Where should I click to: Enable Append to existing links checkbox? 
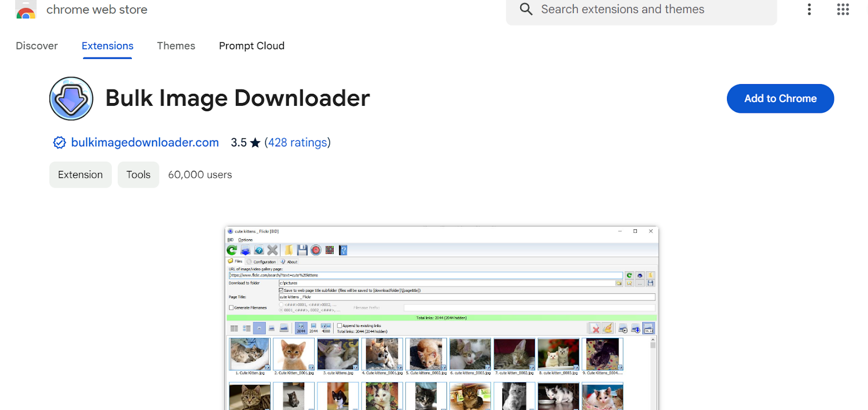click(x=340, y=325)
